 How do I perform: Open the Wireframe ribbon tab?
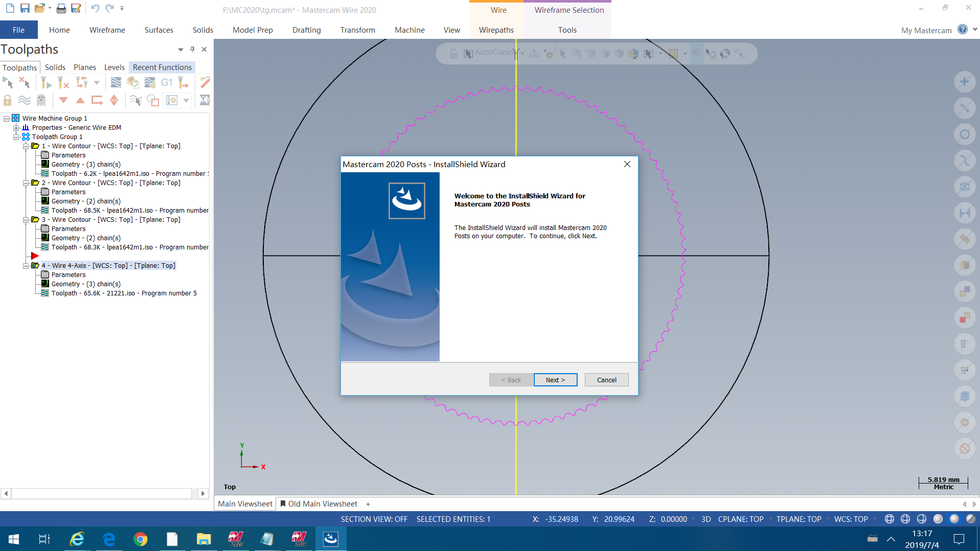(x=107, y=30)
